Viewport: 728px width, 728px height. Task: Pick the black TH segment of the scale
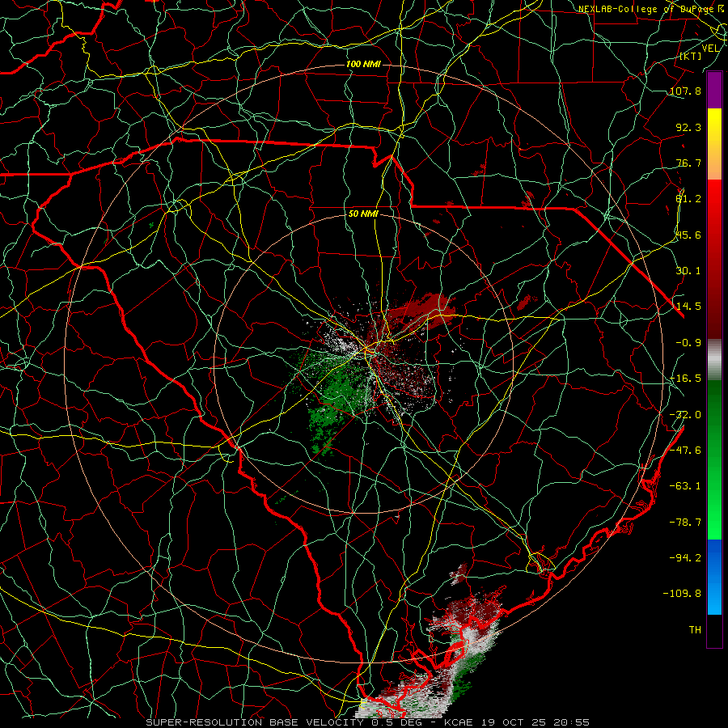[x=714, y=630]
